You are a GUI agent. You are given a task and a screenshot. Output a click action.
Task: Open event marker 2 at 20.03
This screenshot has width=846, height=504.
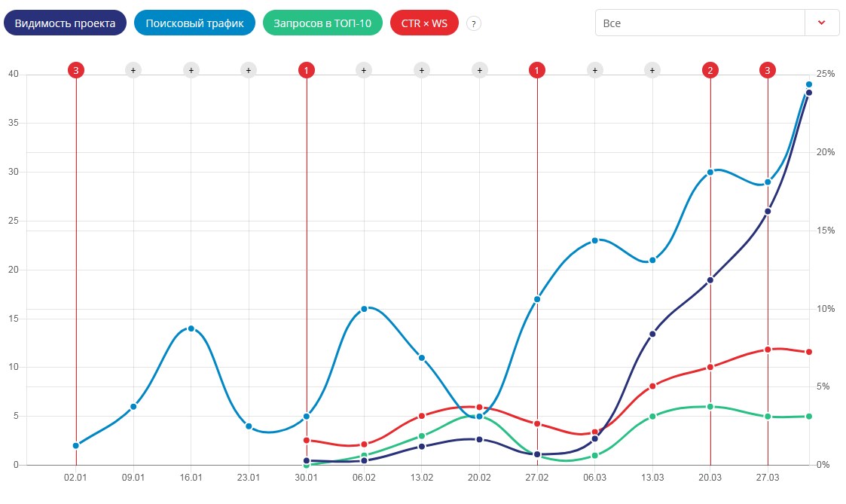(x=710, y=70)
